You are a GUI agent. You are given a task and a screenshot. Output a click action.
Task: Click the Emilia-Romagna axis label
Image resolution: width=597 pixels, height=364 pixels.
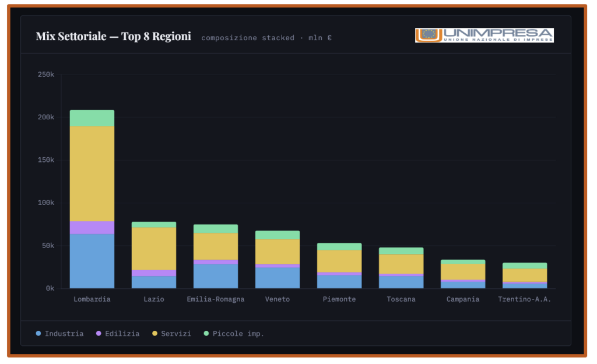pos(216,299)
